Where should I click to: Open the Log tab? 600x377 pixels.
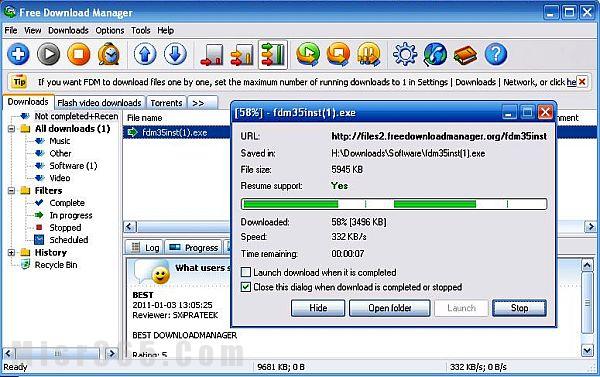point(145,248)
